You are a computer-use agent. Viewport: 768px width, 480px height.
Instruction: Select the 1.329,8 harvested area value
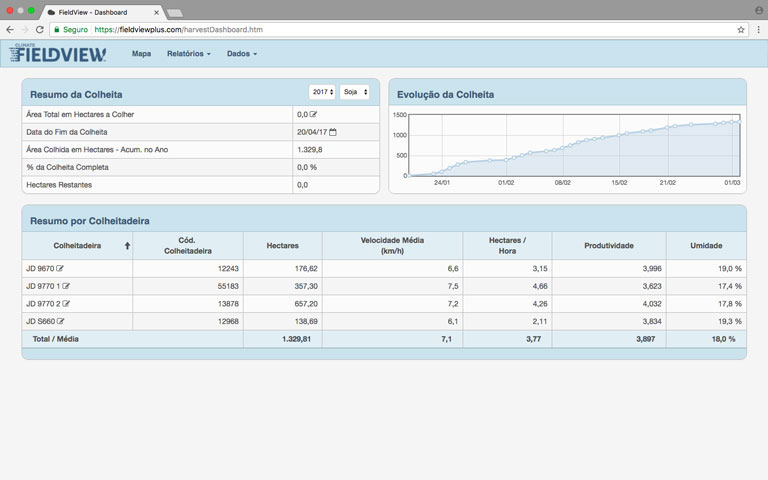coord(310,149)
